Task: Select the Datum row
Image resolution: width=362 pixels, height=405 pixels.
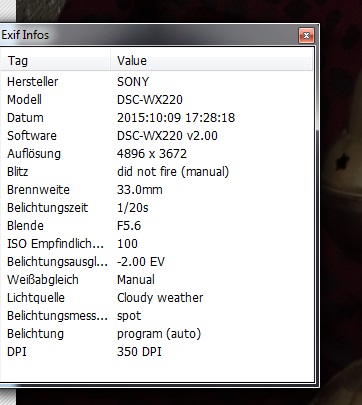Action: point(157,118)
